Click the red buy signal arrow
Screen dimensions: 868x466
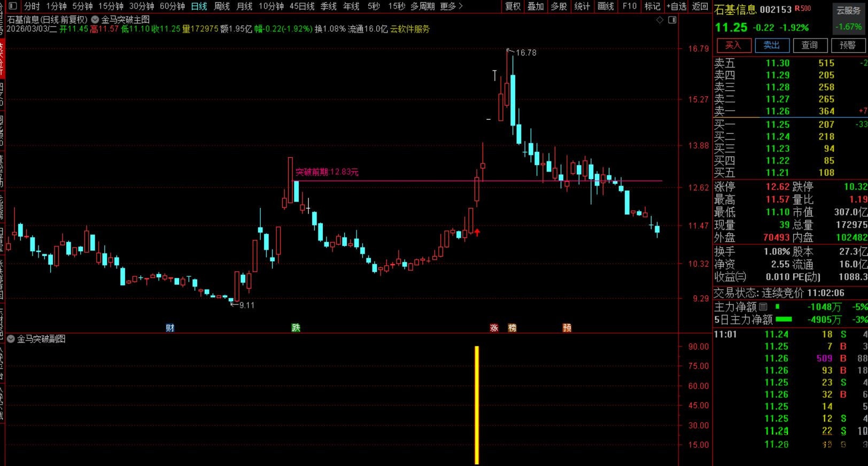click(477, 232)
